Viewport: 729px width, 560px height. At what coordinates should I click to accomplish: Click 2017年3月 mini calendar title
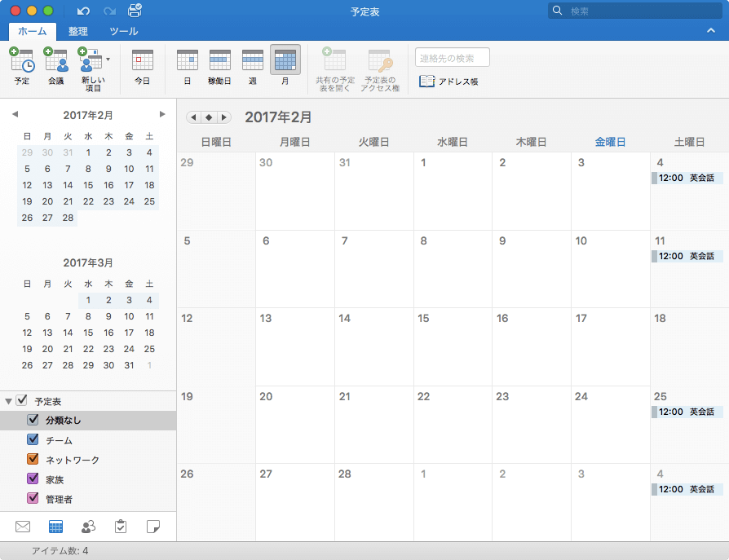click(x=88, y=262)
